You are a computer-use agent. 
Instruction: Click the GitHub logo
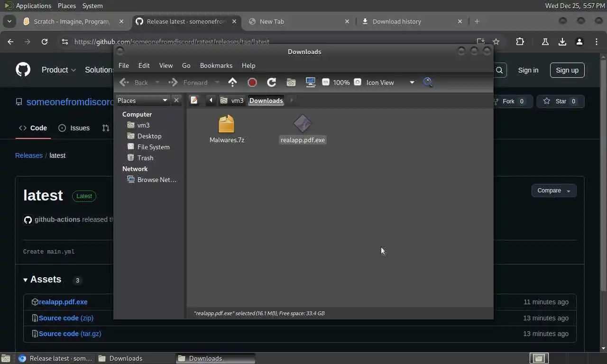click(x=23, y=70)
